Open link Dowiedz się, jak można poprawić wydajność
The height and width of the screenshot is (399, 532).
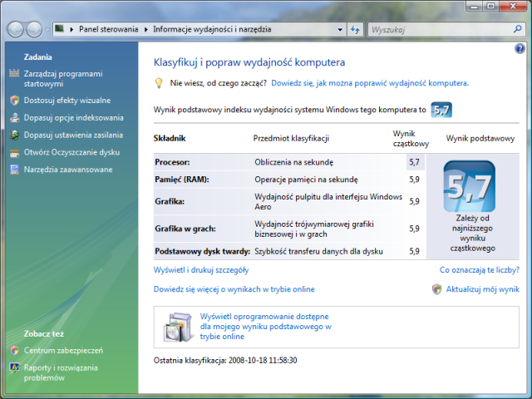point(370,83)
